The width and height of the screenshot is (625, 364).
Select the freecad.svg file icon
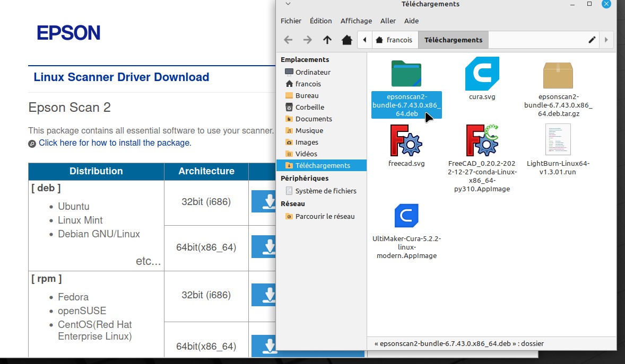click(406, 140)
